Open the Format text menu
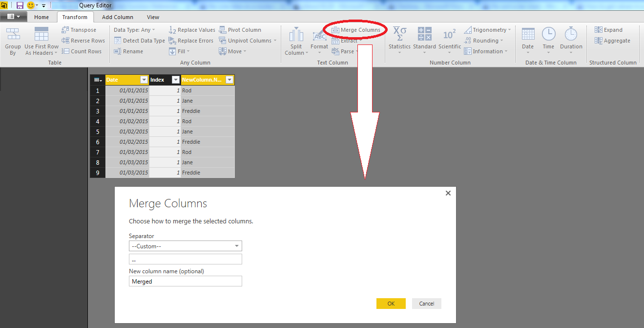644x328 pixels. [319, 42]
